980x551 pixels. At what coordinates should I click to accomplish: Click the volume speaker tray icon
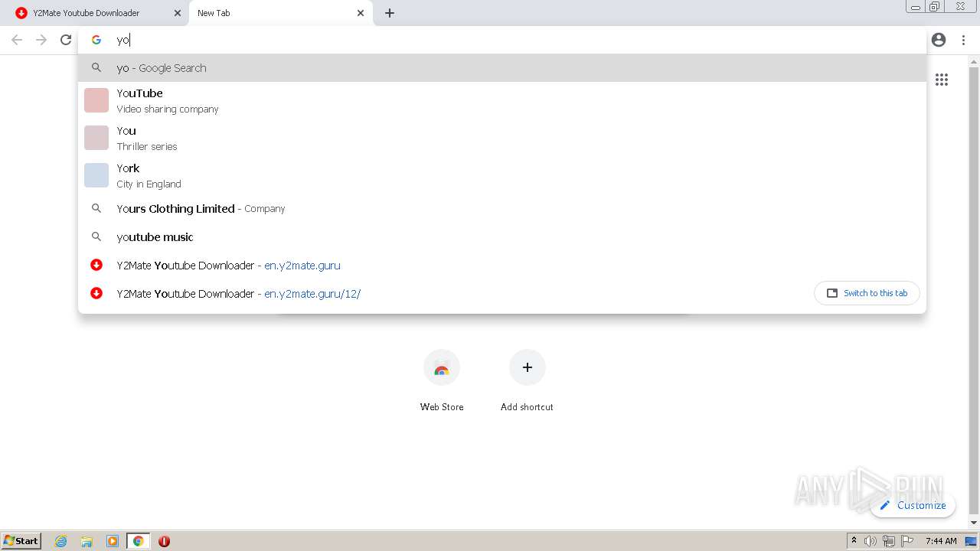(x=871, y=541)
